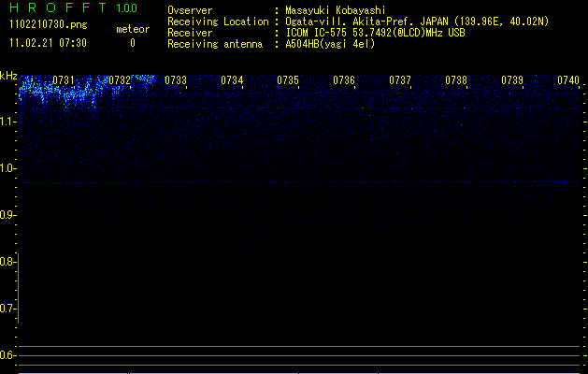Select the filename 1102210730.png
This screenshot has height=374, width=588.
(49, 25)
